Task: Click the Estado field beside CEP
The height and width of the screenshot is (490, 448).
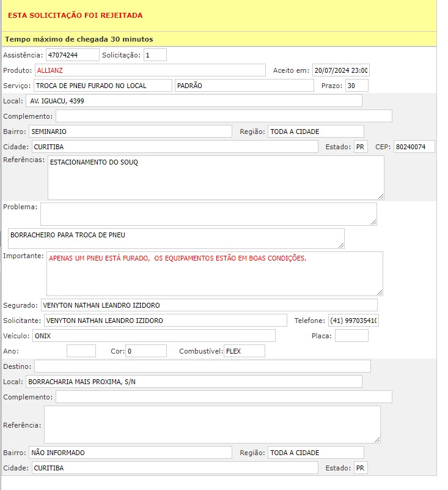Action: (x=361, y=147)
